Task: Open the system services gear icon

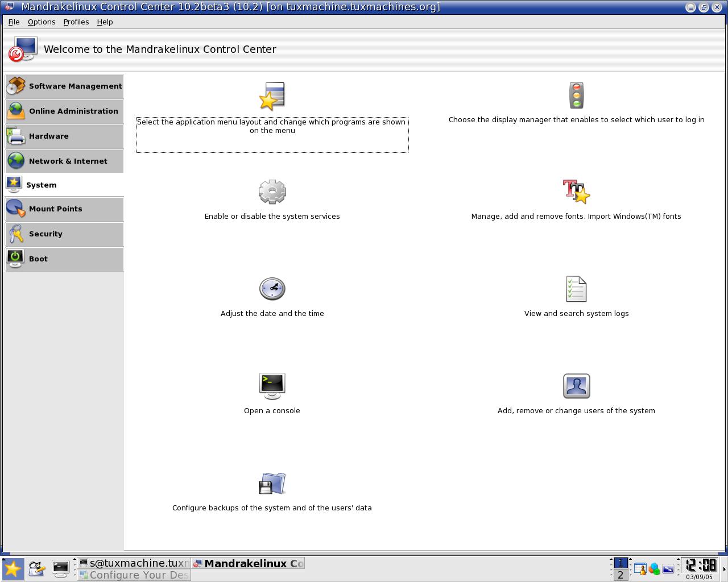Action: [x=272, y=192]
